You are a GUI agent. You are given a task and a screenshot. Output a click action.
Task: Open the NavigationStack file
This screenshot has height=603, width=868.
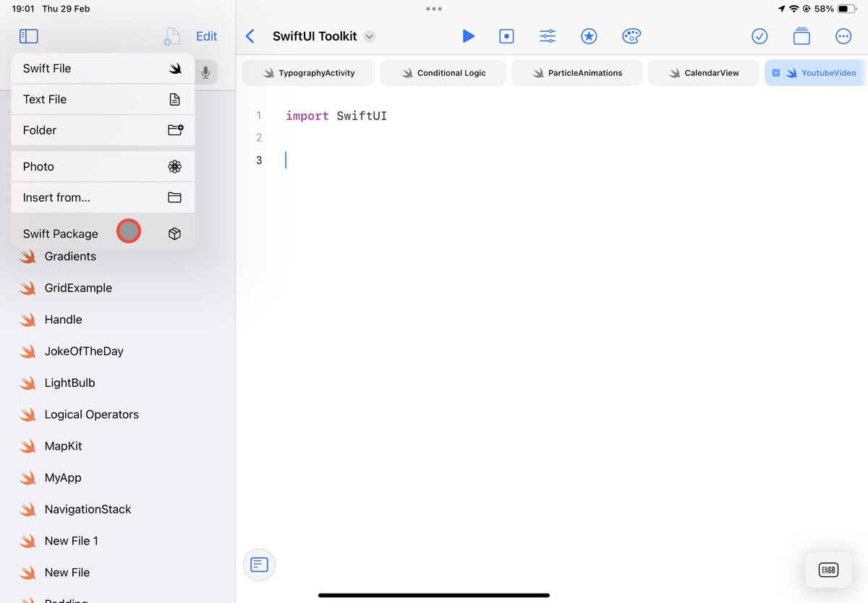click(x=88, y=510)
